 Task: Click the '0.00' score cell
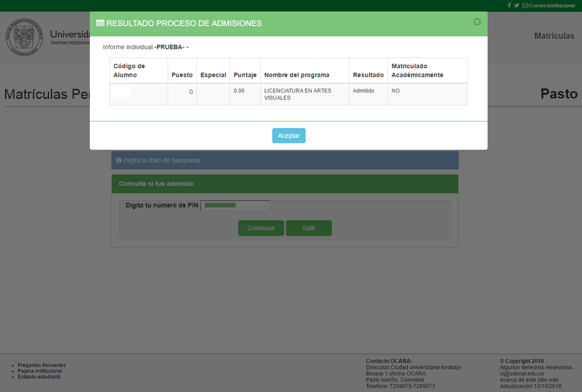pyautogui.click(x=245, y=94)
